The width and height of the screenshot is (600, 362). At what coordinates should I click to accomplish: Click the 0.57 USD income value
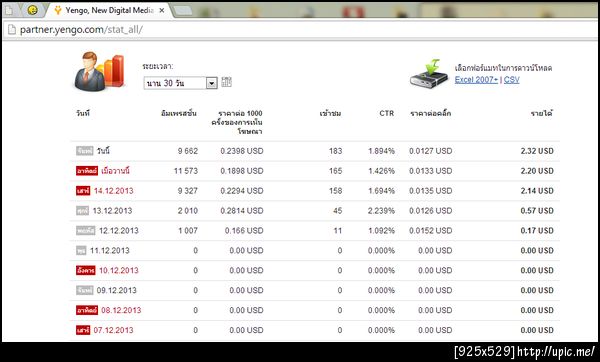pyautogui.click(x=537, y=210)
